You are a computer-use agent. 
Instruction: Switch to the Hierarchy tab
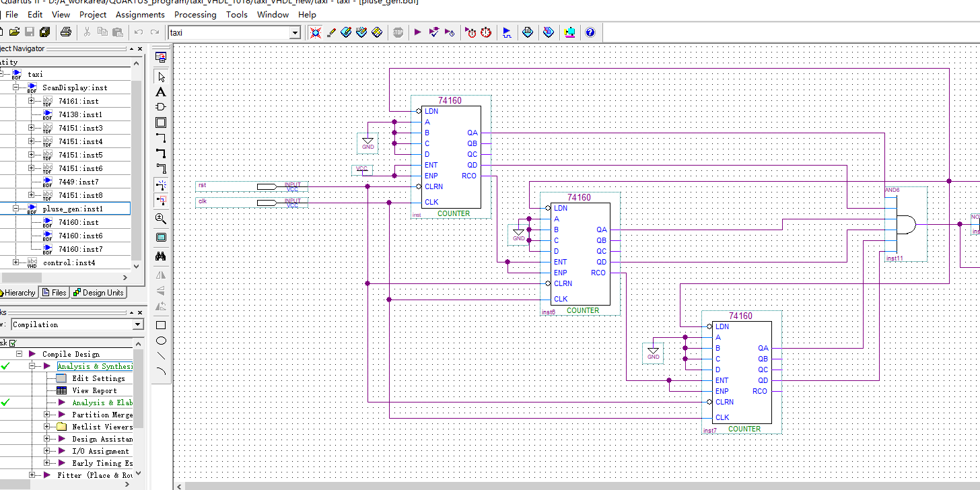click(x=17, y=292)
